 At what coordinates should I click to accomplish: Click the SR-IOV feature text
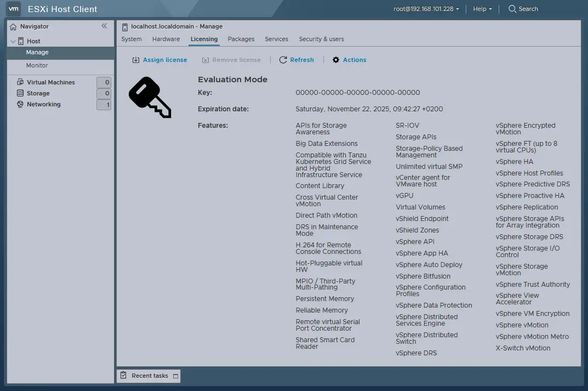[x=407, y=126]
